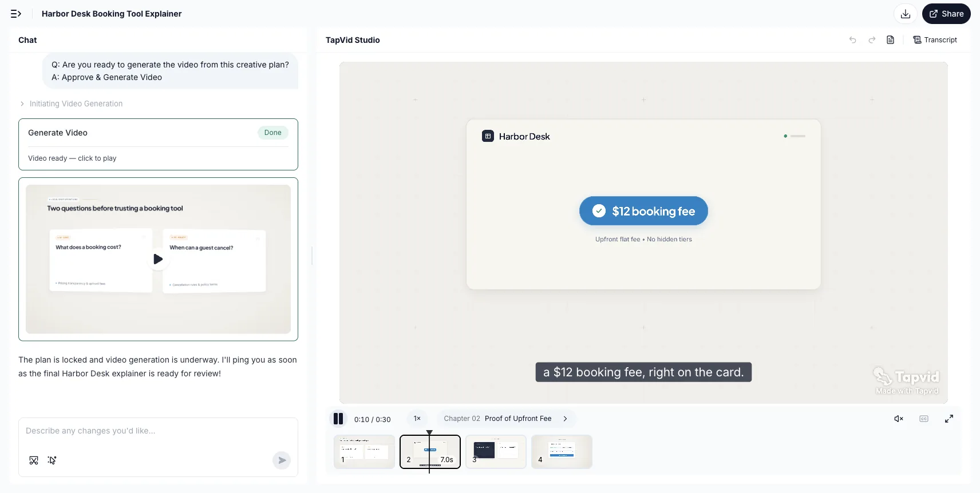Click the 'Upfront flat fee • No hidden tiers' subtitle
The height and width of the screenshot is (493, 980).
pos(643,239)
